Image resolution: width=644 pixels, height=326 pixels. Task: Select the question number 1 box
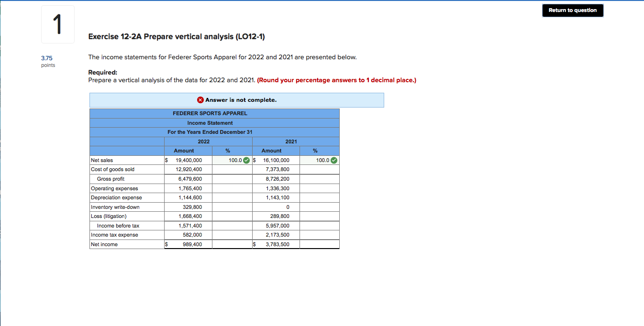57,24
